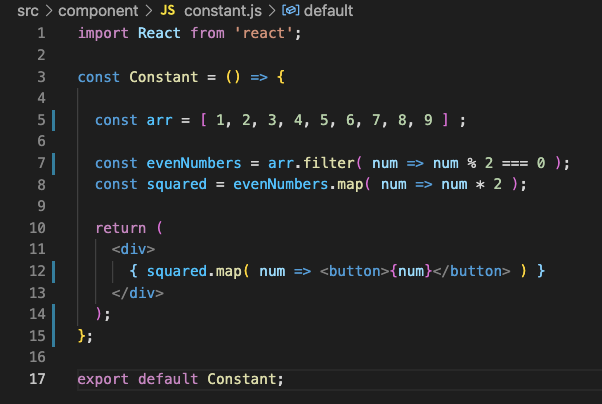The height and width of the screenshot is (404, 602).
Task: Click the opening <div> tag
Action: pos(133,249)
